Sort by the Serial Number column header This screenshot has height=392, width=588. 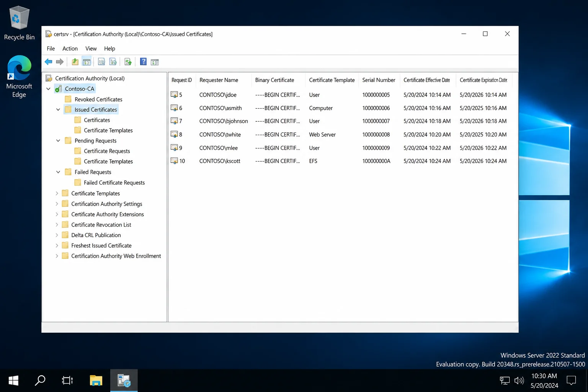coord(379,80)
